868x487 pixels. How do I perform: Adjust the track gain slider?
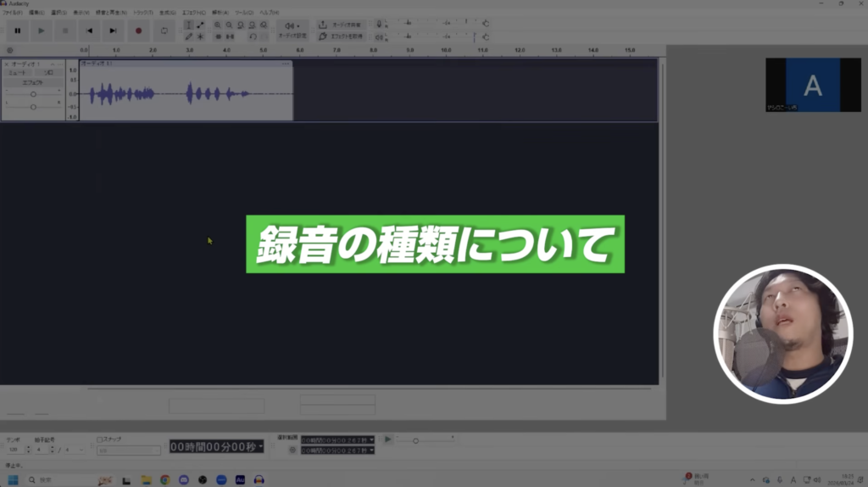33,94
